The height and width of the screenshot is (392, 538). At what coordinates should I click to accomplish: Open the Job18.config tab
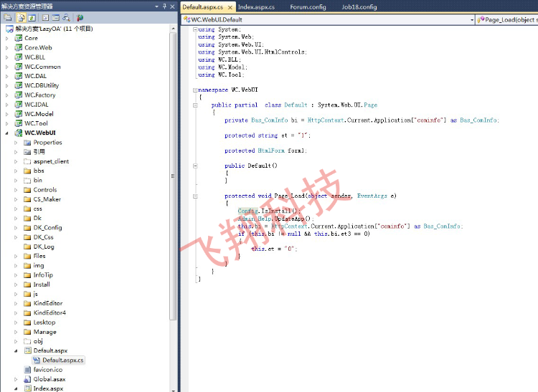click(359, 6)
